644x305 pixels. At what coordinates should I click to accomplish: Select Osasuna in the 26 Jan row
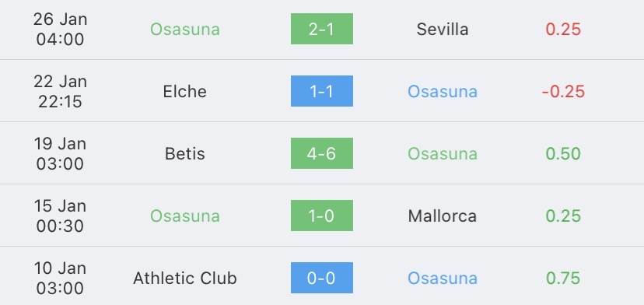pos(185,30)
